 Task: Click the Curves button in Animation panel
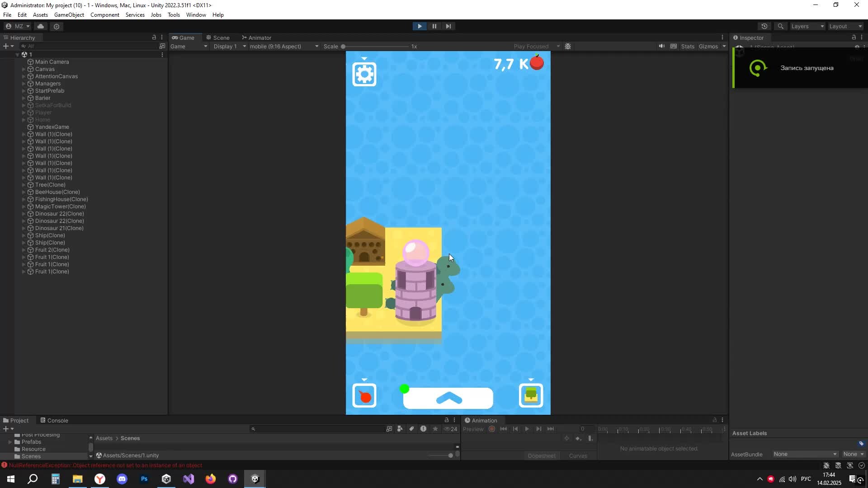point(578,455)
